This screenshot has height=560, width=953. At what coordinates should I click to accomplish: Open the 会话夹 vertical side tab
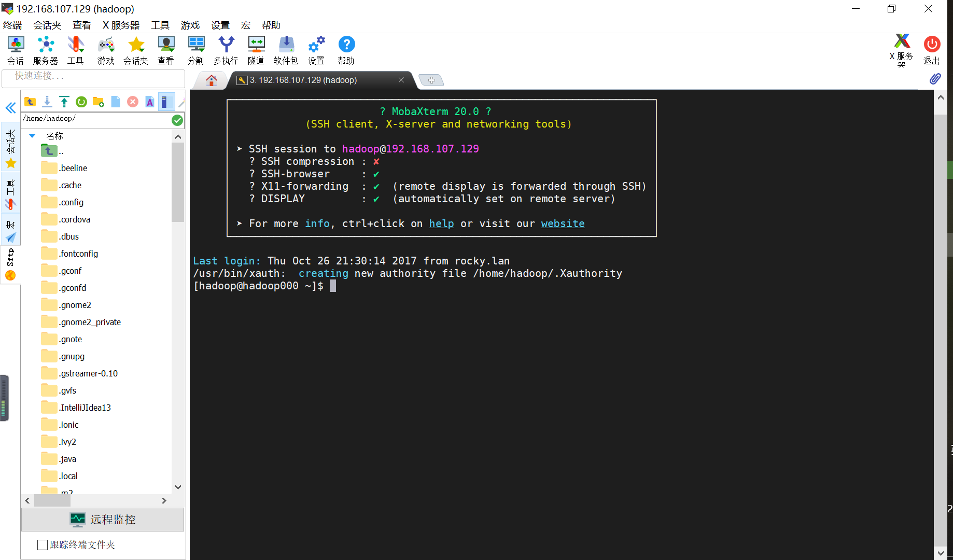point(10,148)
